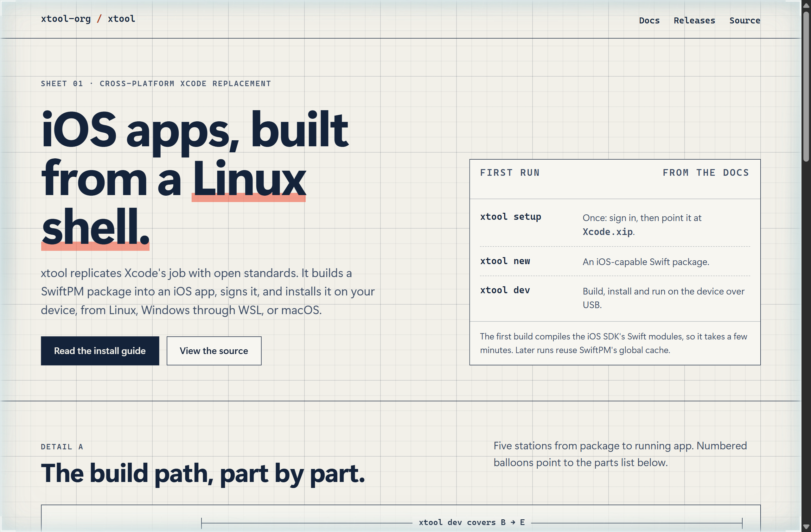Open the Releases navigation link

point(694,21)
